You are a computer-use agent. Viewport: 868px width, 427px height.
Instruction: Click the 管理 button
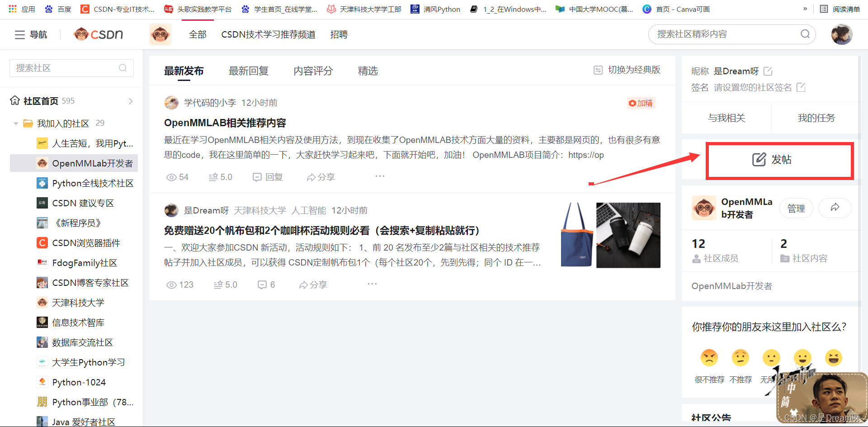click(796, 208)
